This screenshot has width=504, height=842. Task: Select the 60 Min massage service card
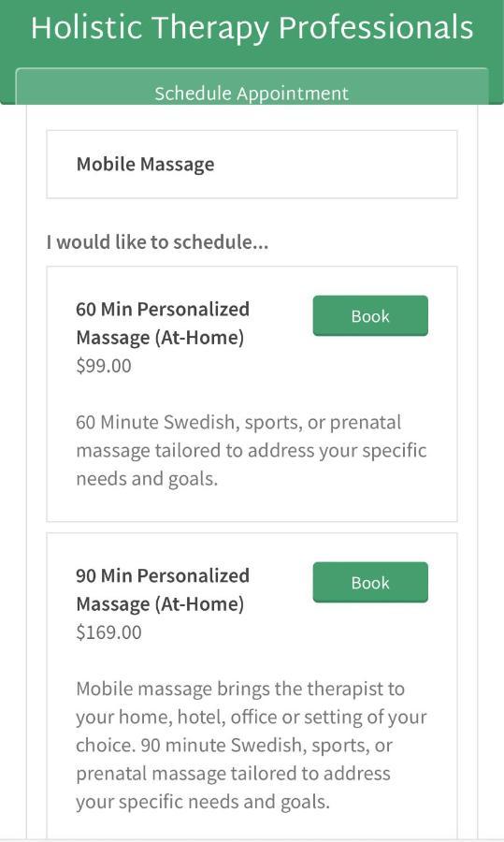point(252,394)
